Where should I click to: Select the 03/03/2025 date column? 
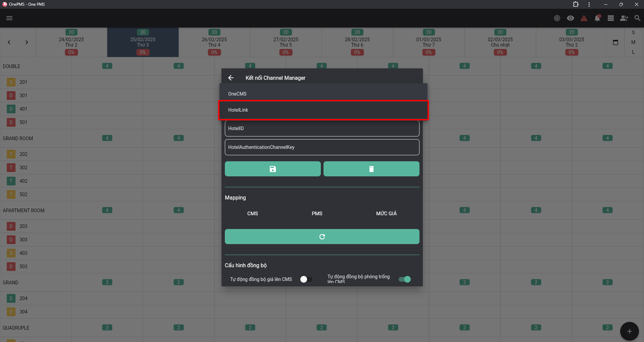(572, 42)
